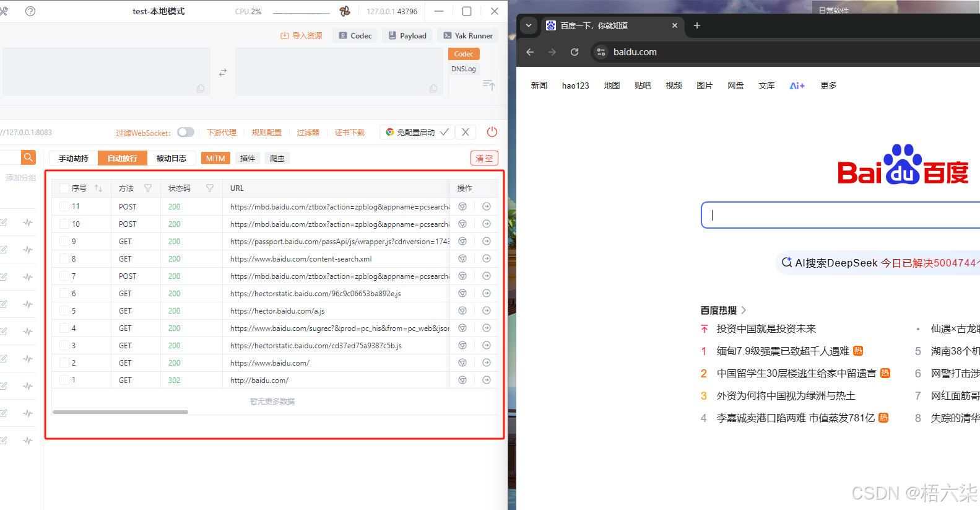The height and width of the screenshot is (510, 980).
Task: Toggle the 过滤WebSocket switch
Action: coord(186,132)
